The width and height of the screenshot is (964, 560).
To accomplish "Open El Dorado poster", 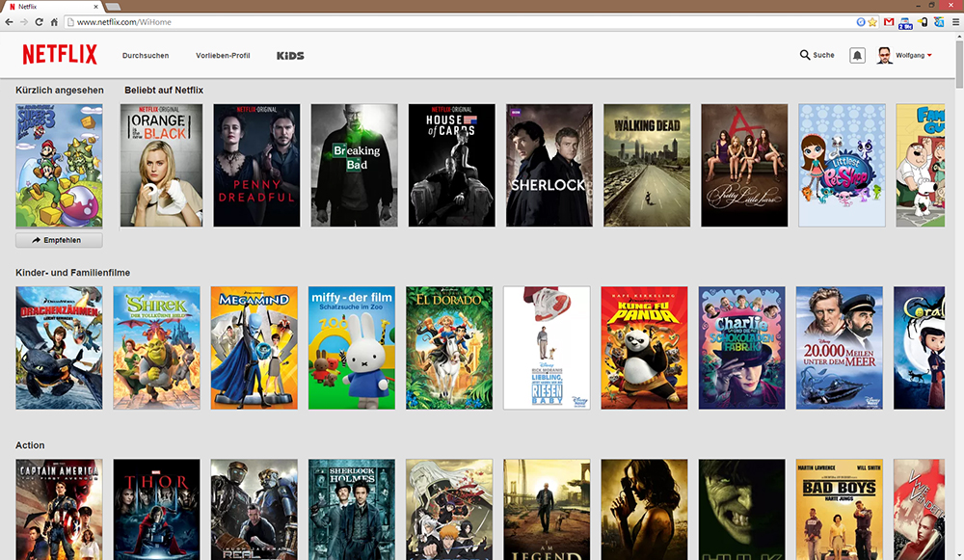I will [449, 348].
